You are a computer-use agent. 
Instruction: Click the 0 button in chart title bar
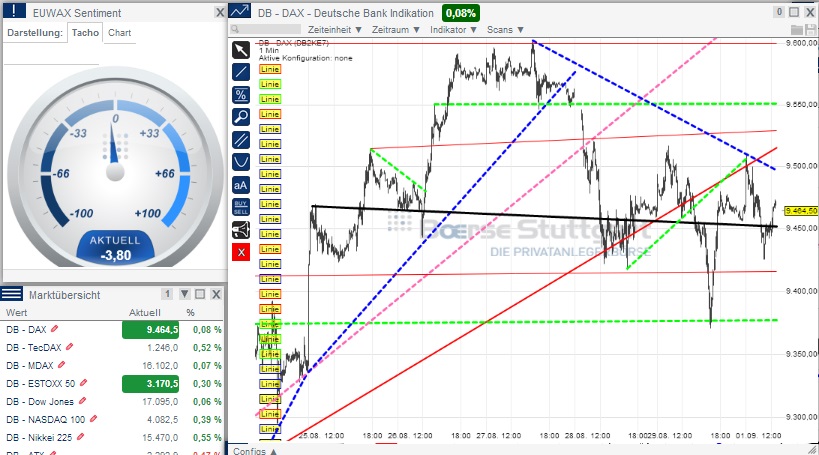pyautogui.click(x=779, y=11)
